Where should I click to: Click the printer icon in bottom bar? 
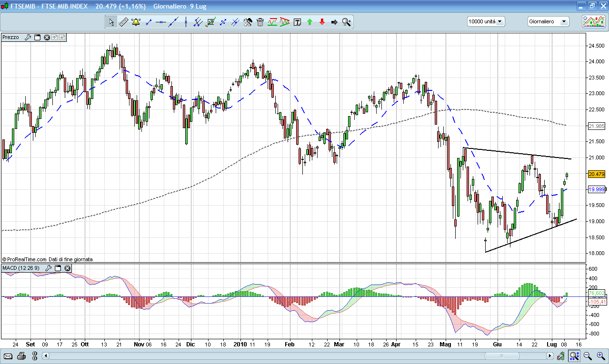pos(21,356)
